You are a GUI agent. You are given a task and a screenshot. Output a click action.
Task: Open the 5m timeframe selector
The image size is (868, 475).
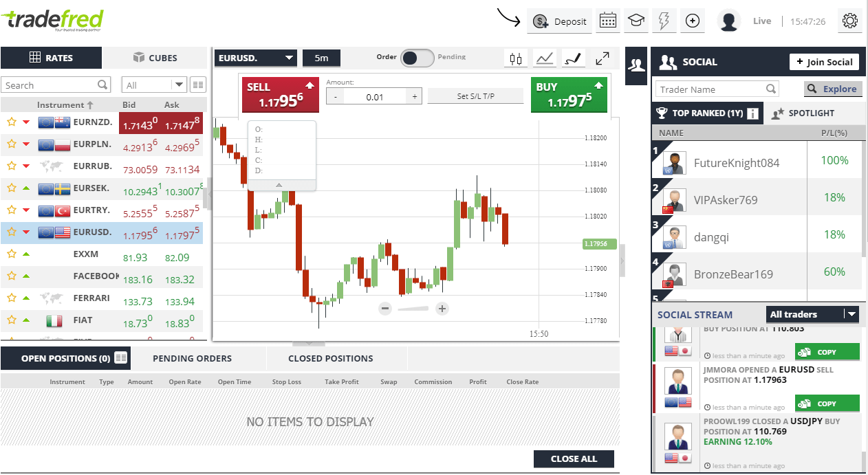coord(322,58)
